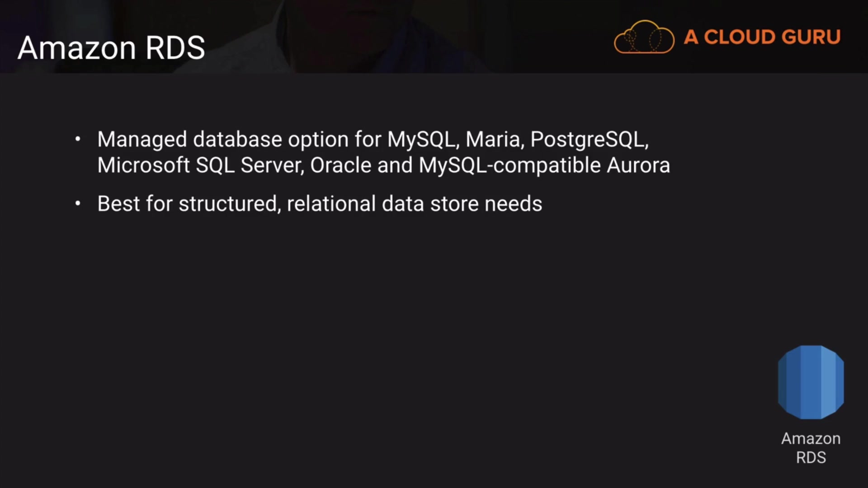
Task: Click the word "Aurora" in the bullet list
Action: (638, 165)
